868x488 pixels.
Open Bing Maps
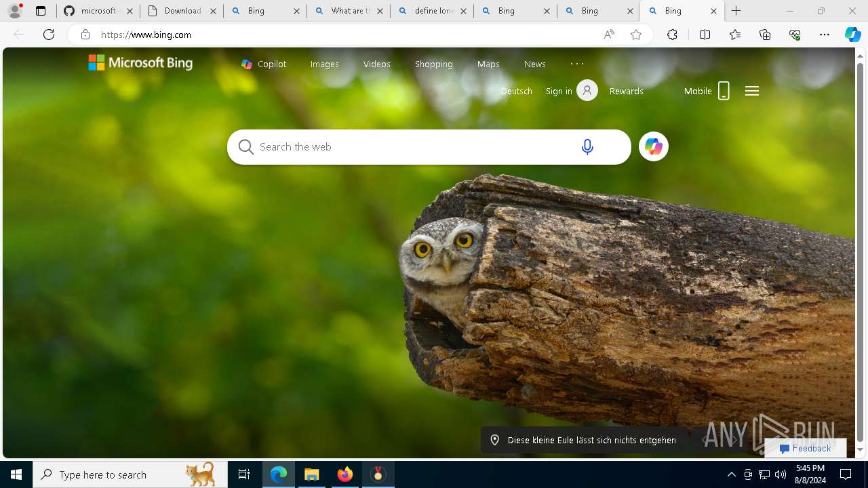pos(488,64)
